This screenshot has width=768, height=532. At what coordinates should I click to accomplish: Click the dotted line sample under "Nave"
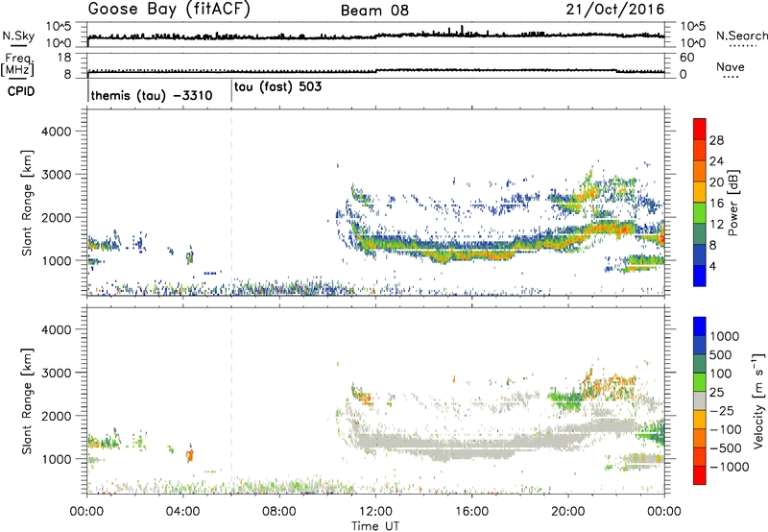coord(731,77)
